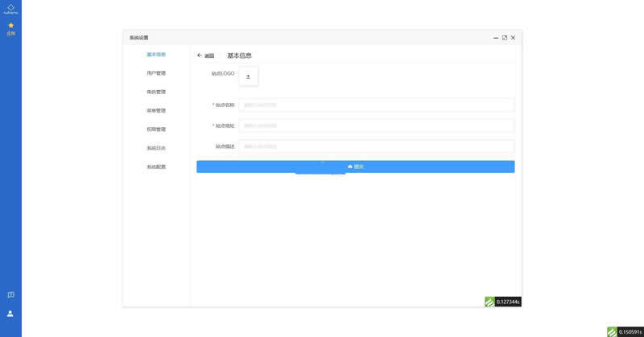Open the message feedback icon in sidebar
The width and height of the screenshot is (644, 337).
(10, 294)
